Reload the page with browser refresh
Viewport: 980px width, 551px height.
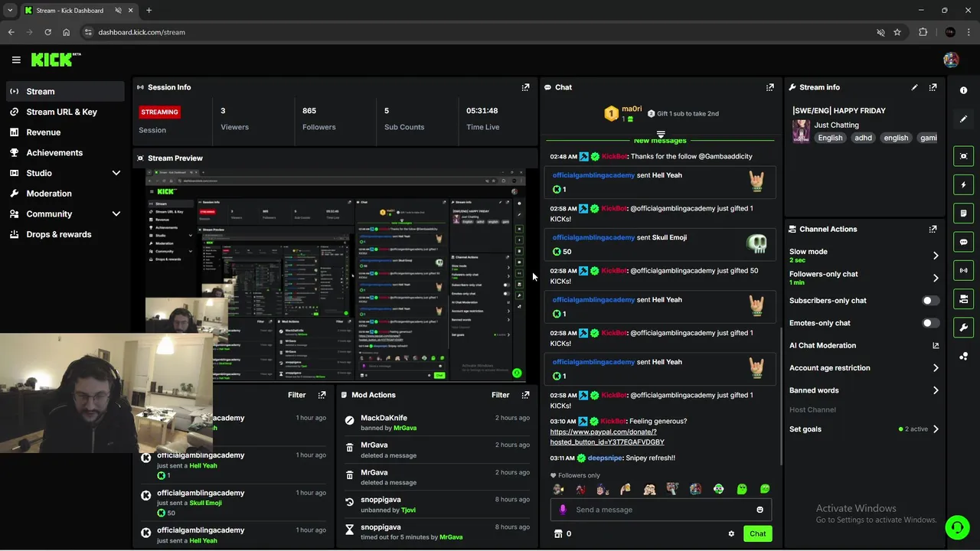(47, 32)
